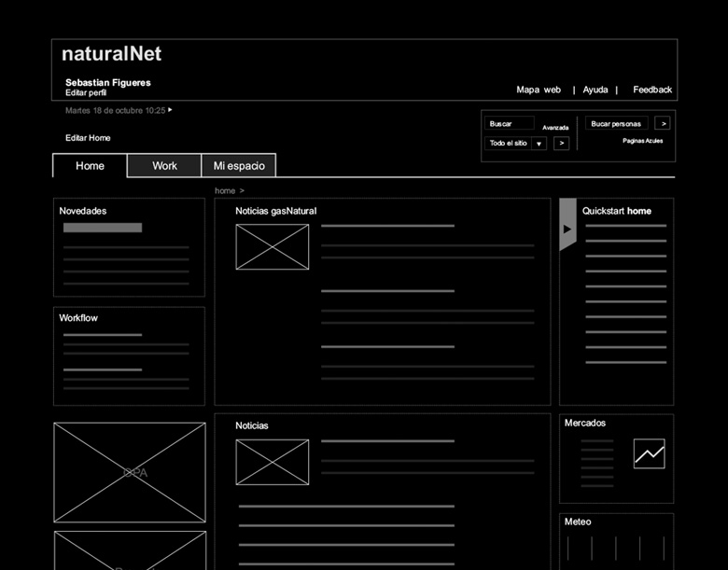Click the Ayuda link
Screen dimensions: 728x570
click(595, 90)
